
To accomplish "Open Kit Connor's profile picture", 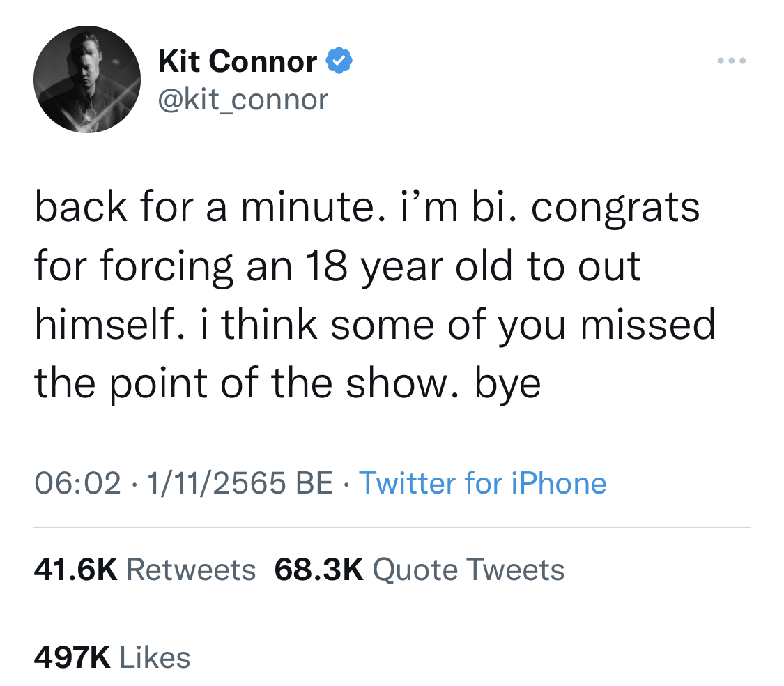I will 87,79.
